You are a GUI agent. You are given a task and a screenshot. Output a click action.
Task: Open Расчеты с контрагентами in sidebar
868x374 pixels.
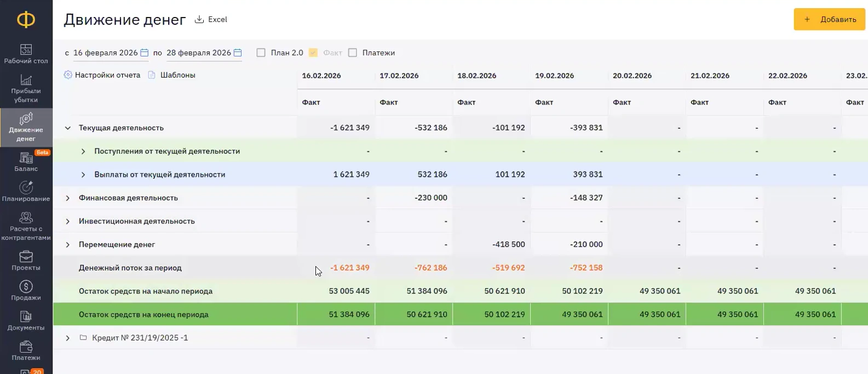click(x=26, y=226)
